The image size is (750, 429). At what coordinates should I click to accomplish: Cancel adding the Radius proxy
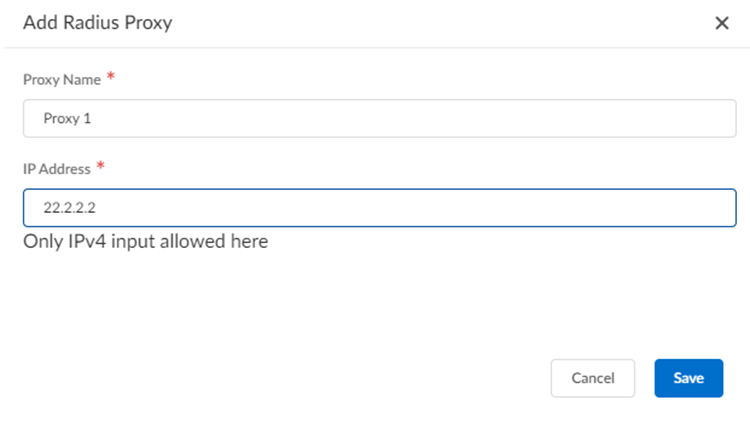(593, 378)
